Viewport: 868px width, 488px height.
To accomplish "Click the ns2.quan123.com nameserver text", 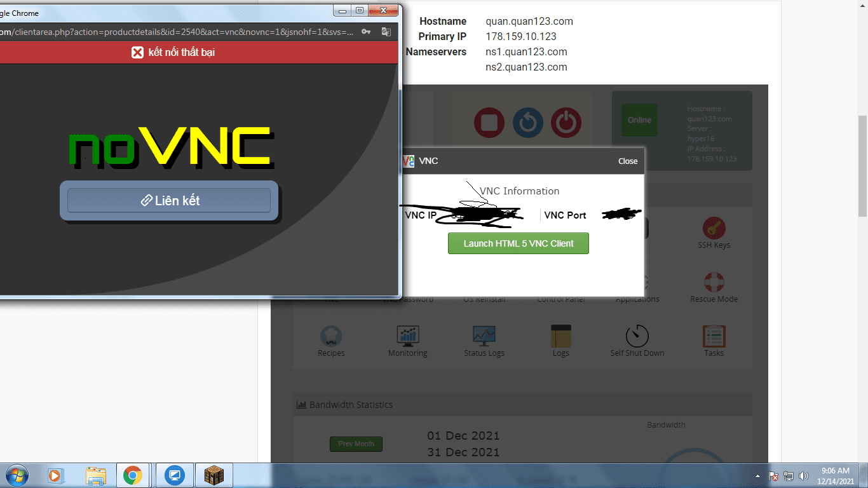I will tap(526, 67).
